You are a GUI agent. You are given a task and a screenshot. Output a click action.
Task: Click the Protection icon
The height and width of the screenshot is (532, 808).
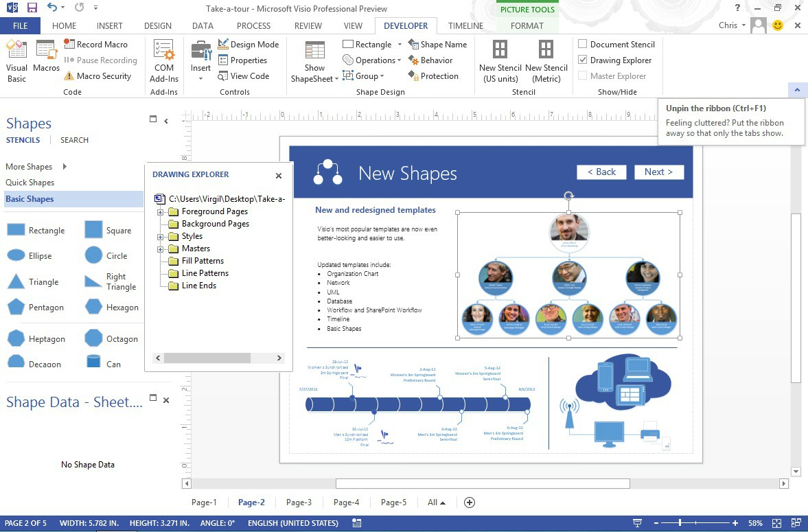433,76
